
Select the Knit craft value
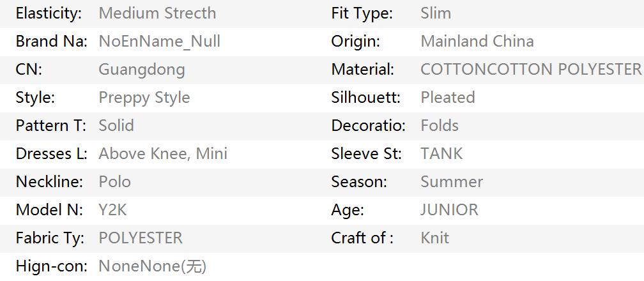434,238
